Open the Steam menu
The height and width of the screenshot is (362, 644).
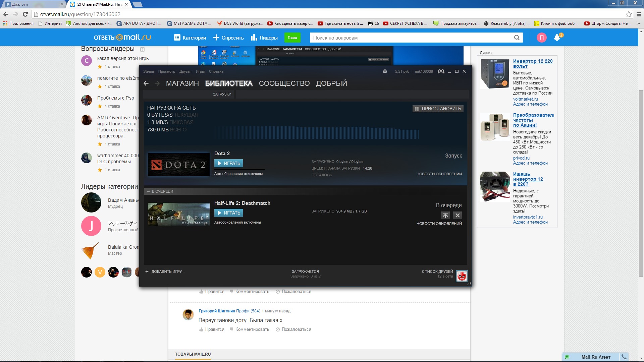coord(149,71)
